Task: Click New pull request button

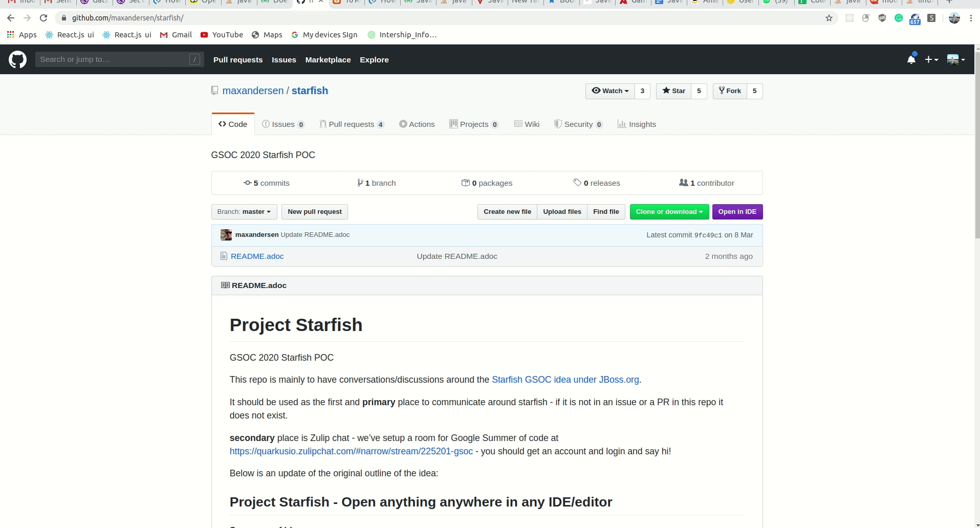Action: [x=315, y=212]
